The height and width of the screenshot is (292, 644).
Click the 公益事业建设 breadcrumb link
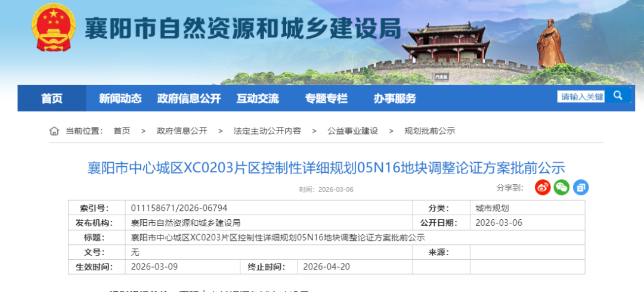[352, 131]
